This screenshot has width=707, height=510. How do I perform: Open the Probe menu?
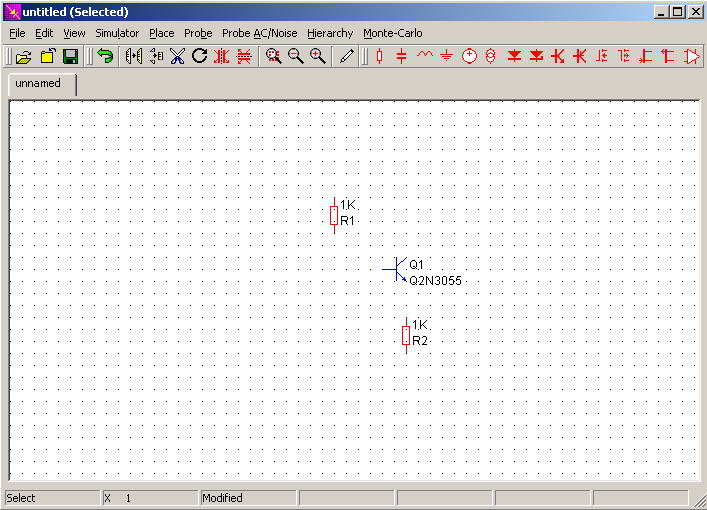198,33
